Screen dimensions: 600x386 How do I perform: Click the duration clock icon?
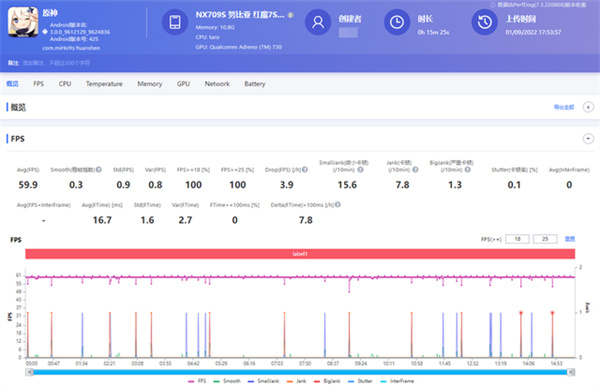point(397,22)
